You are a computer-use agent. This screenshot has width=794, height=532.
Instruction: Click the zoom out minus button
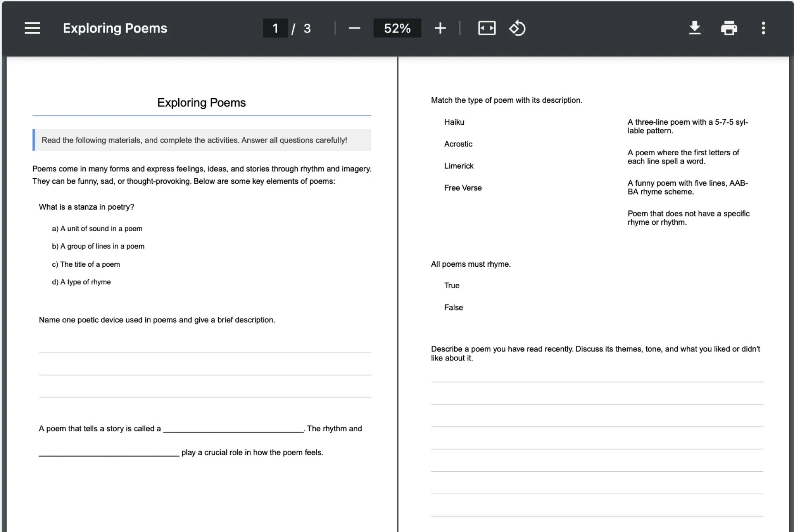tap(354, 28)
